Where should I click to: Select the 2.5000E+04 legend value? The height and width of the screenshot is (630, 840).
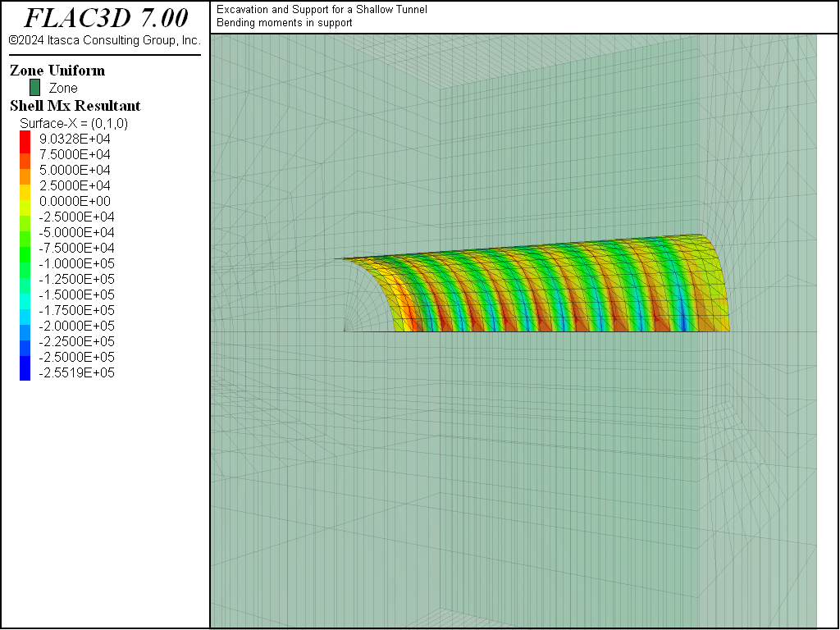pyautogui.click(x=75, y=185)
